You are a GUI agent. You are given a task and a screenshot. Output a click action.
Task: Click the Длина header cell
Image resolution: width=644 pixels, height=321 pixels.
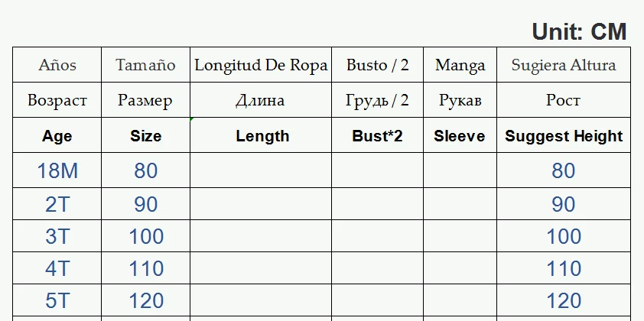coord(262,100)
